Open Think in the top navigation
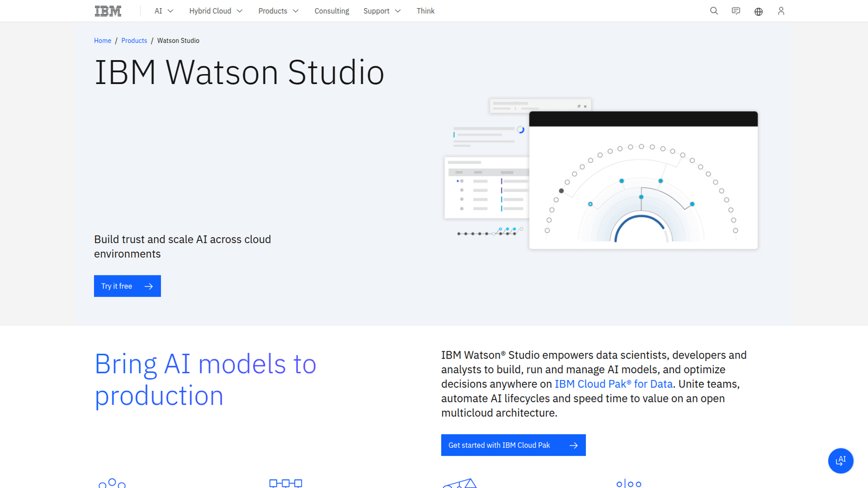This screenshot has width=868, height=488. 425,11
